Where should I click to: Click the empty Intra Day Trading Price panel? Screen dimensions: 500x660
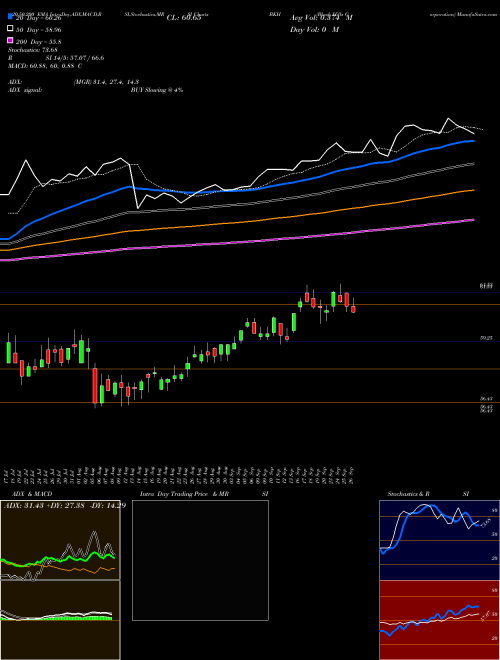[x=200, y=560]
